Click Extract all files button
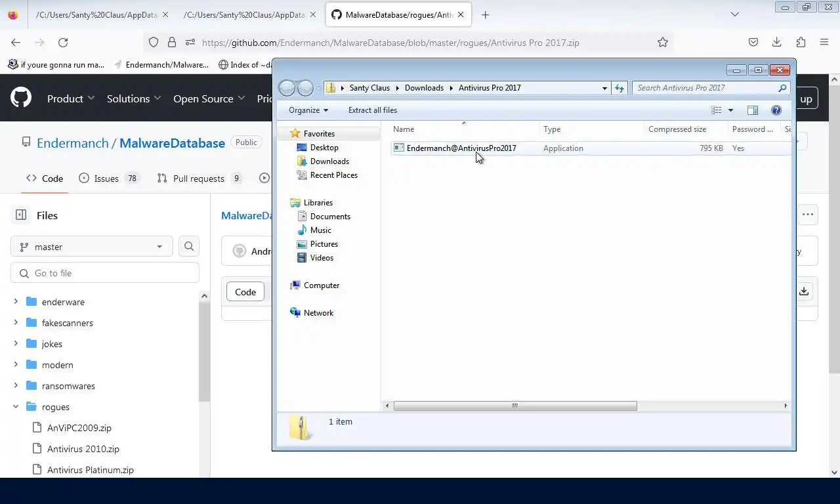The height and width of the screenshot is (504, 840). pyautogui.click(x=373, y=110)
